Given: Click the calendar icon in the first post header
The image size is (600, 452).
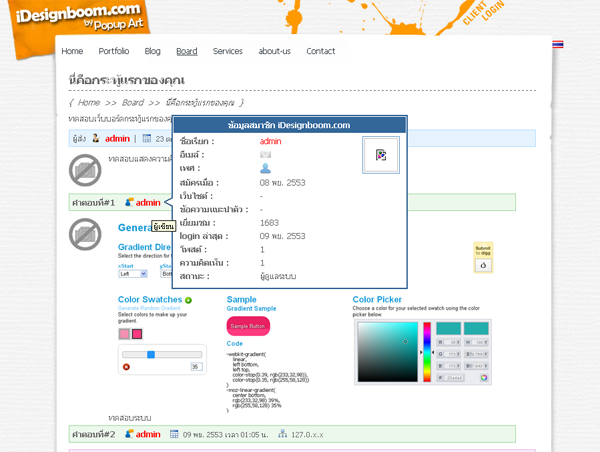Looking at the screenshot, I should click(x=147, y=138).
